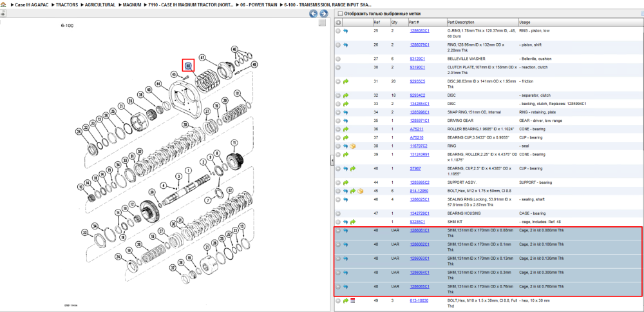Click blue arrow on SEALING RING row
The width and height of the screenshot is (644, 312).
[x=345, y=200]
